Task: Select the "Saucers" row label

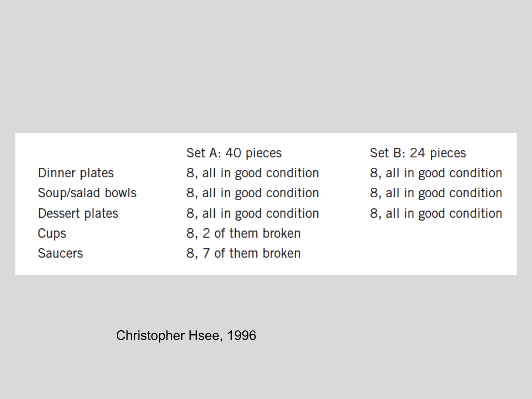Action: 60,253
